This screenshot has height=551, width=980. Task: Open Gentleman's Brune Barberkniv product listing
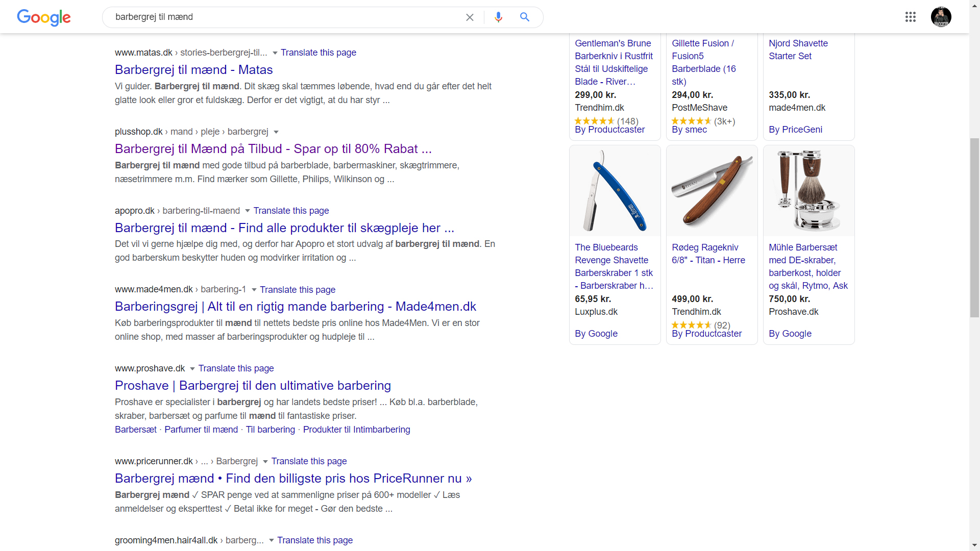(x=614, y=62)
